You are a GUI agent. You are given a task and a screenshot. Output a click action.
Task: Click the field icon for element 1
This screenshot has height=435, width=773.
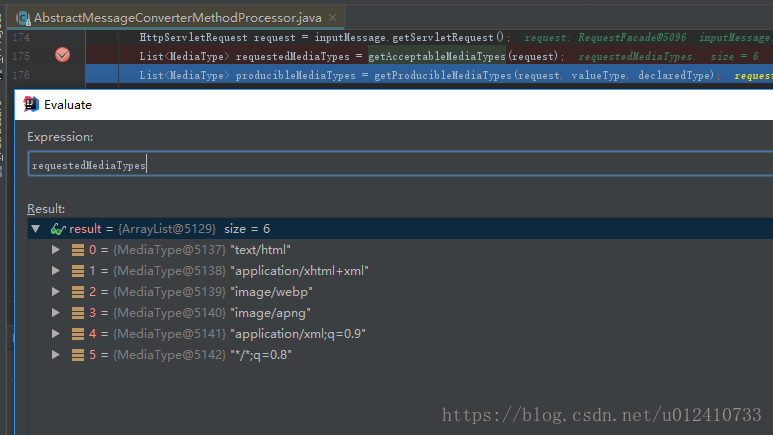[77, 270]
